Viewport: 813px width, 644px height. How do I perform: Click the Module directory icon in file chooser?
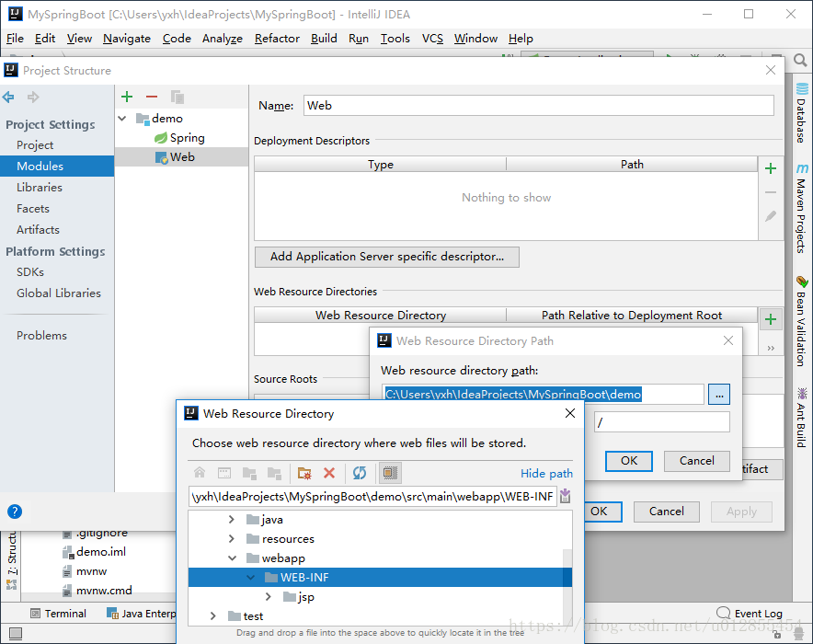tap(274, 473)
